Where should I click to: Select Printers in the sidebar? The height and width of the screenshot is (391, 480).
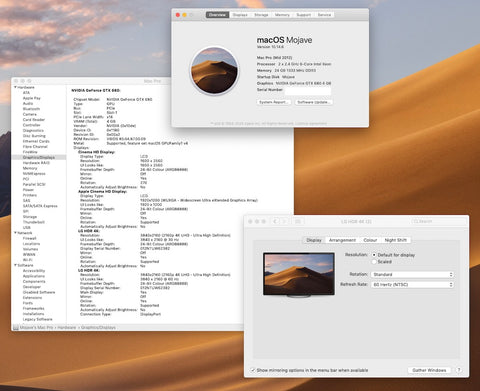tap(30, 195)
